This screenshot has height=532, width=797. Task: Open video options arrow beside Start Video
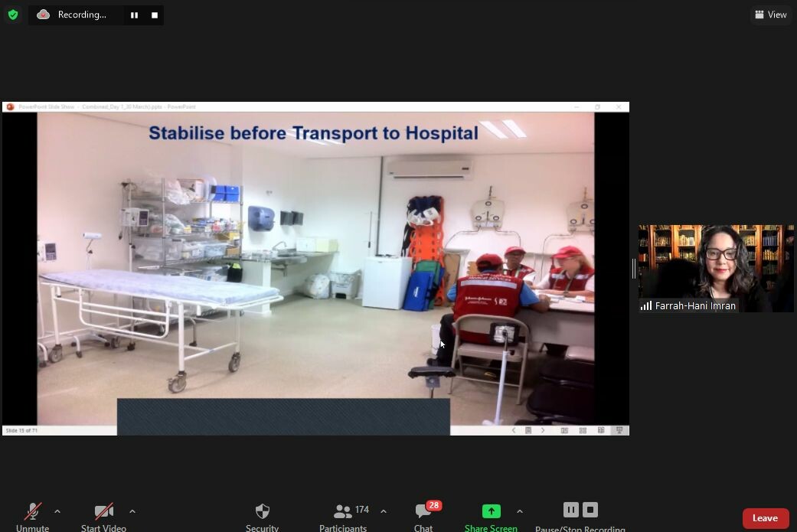click(x=132, y=511)
